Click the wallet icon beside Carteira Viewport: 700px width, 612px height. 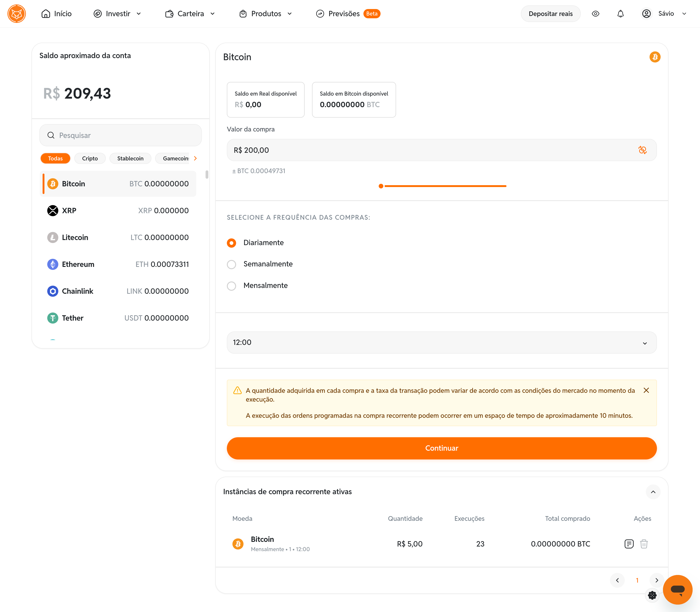(x=169, y=14)
